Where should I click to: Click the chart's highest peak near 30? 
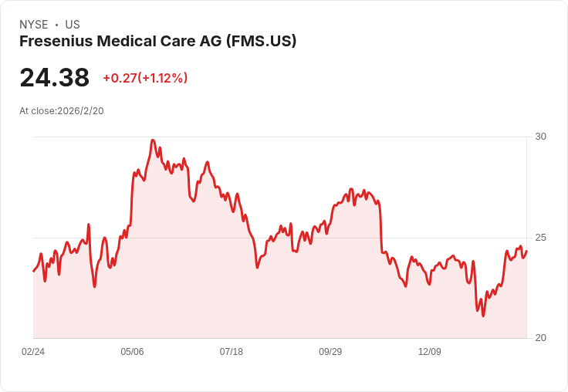tap(153, 140)
